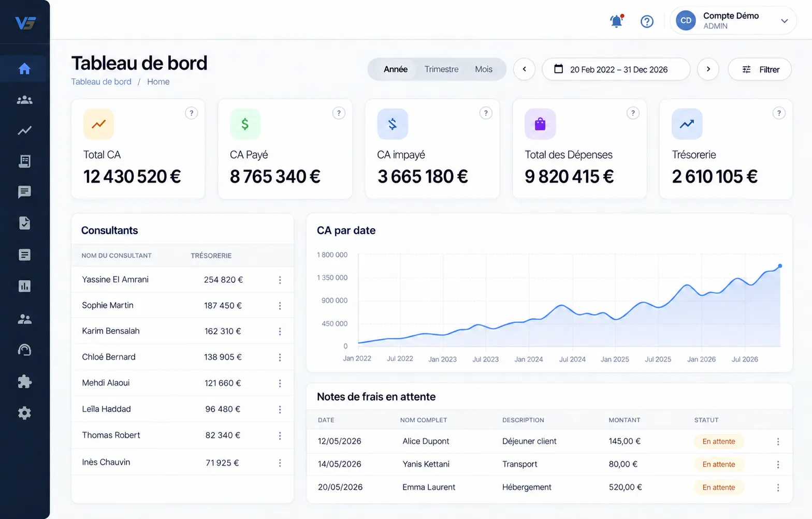Click the Filtrer button
Image resolution: width=812 pixels, height=519 pixels.
(760, 69)
